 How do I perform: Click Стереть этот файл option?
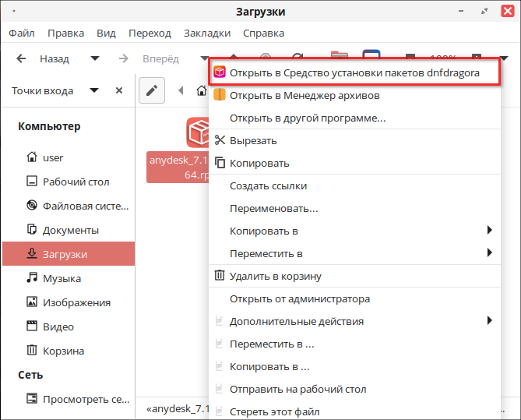click(274, 411)
